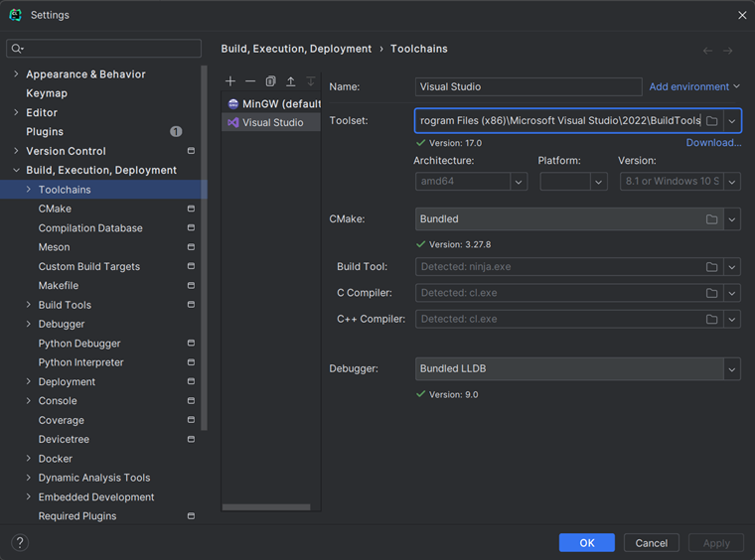The image size is (755, 560).
Task: Expand the Build Tools node
Action: 29,305
